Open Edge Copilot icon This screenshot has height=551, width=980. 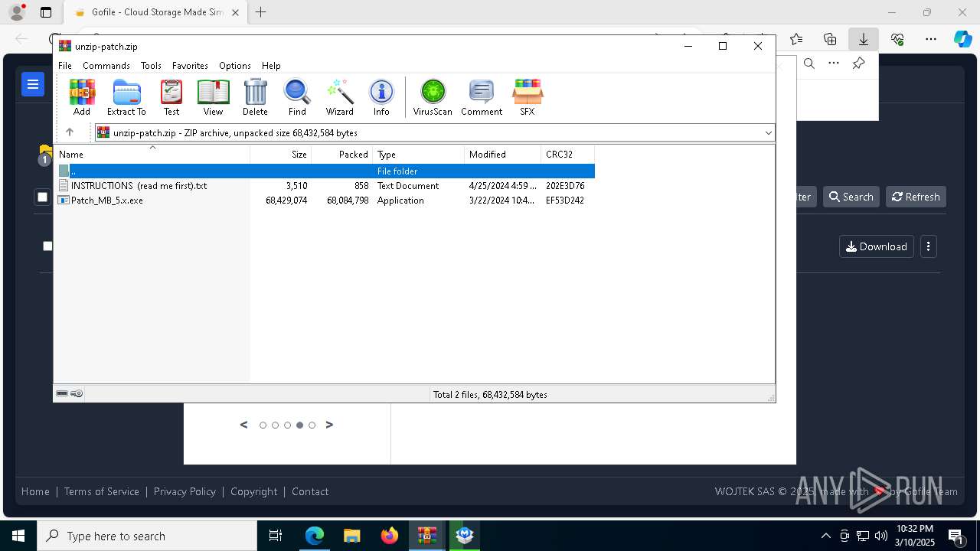[x=962, y=39]
